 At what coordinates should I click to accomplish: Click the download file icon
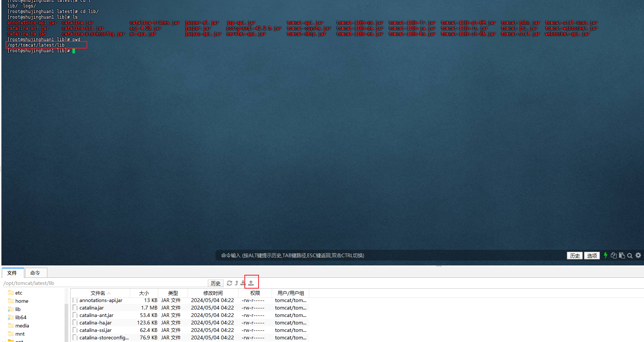[x=243, y=283]
